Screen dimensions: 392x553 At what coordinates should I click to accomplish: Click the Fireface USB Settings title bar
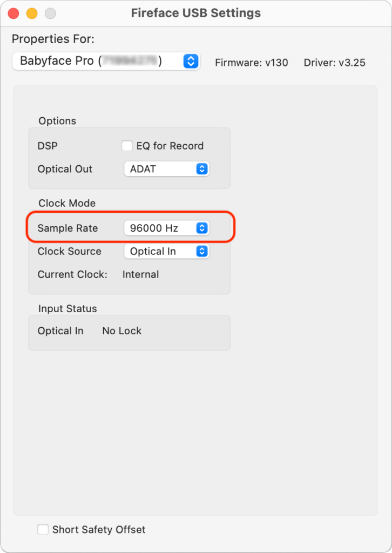tap(195, 13)
